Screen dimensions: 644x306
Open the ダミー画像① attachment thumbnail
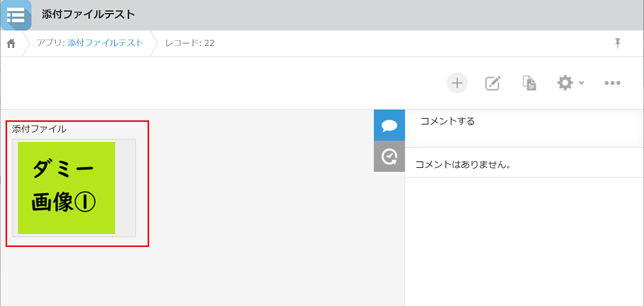(x=66, y=187)
